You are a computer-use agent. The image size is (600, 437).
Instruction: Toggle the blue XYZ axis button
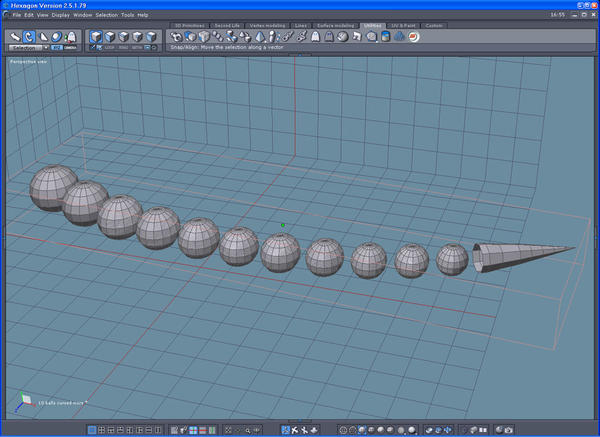[x=57, y=48]
